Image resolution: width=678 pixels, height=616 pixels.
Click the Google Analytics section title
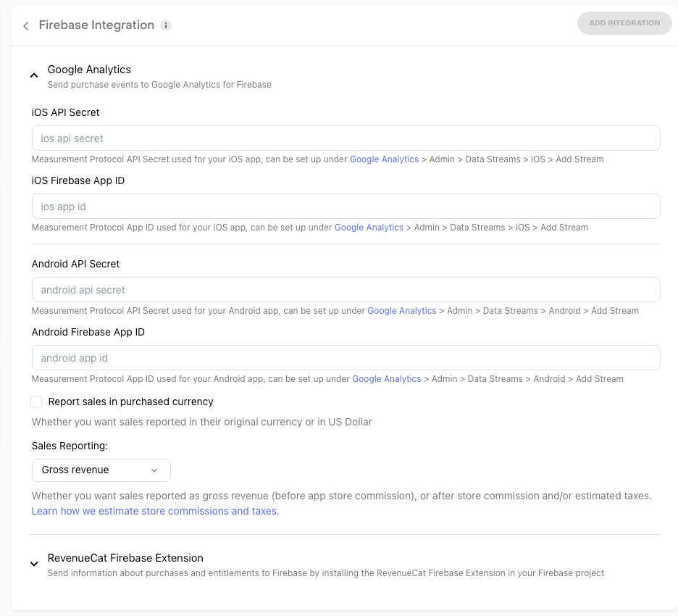(x=89, y=70)
